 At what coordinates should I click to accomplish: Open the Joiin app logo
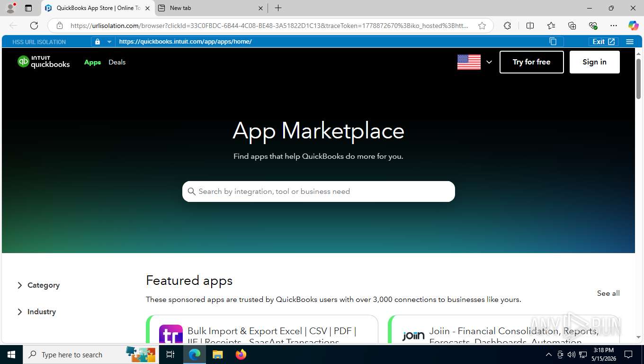413,336
